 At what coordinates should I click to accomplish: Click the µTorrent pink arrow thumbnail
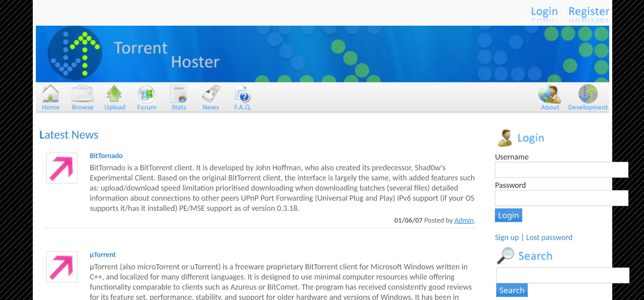(x=62, y=267)
